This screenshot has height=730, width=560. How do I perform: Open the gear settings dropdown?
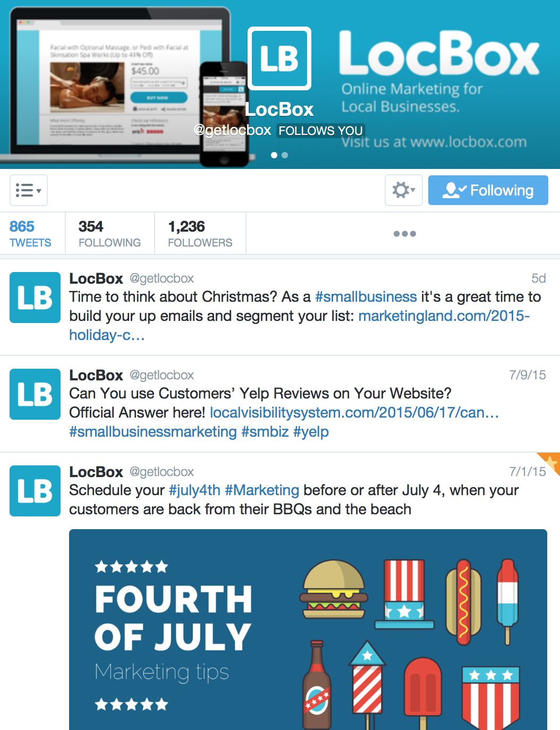[404, 190]
